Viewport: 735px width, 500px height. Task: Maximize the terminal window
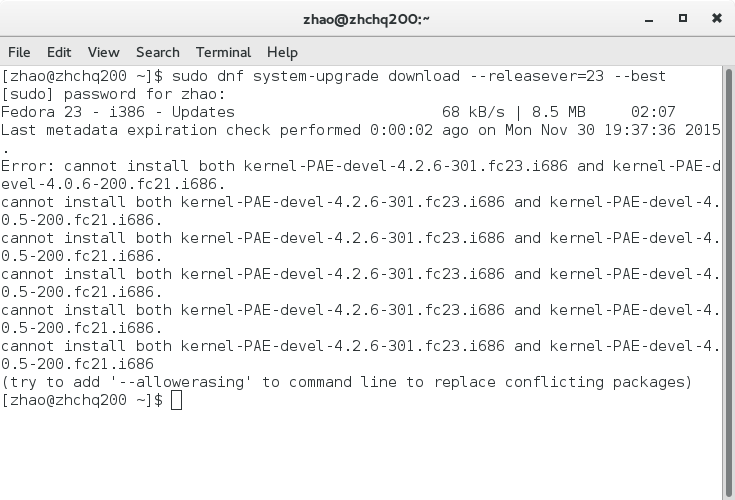683,18
